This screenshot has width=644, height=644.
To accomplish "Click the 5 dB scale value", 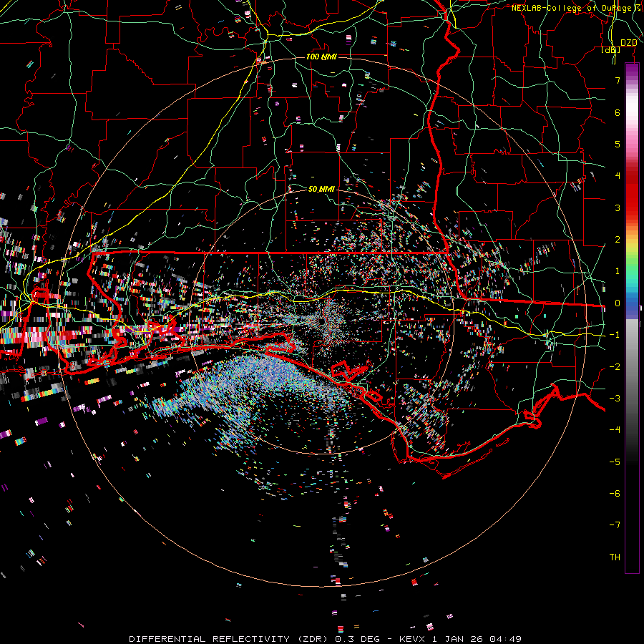I will [x=618, y=144].
